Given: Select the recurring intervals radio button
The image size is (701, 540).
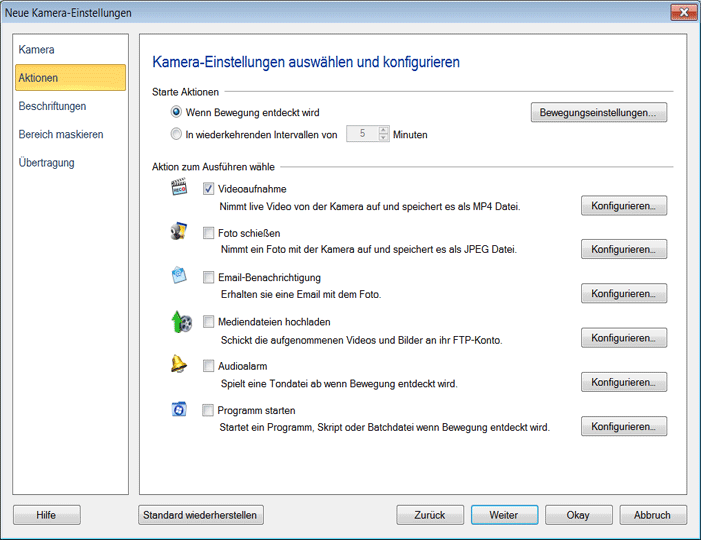Looking at the screenshot, I should coord(177,134).
